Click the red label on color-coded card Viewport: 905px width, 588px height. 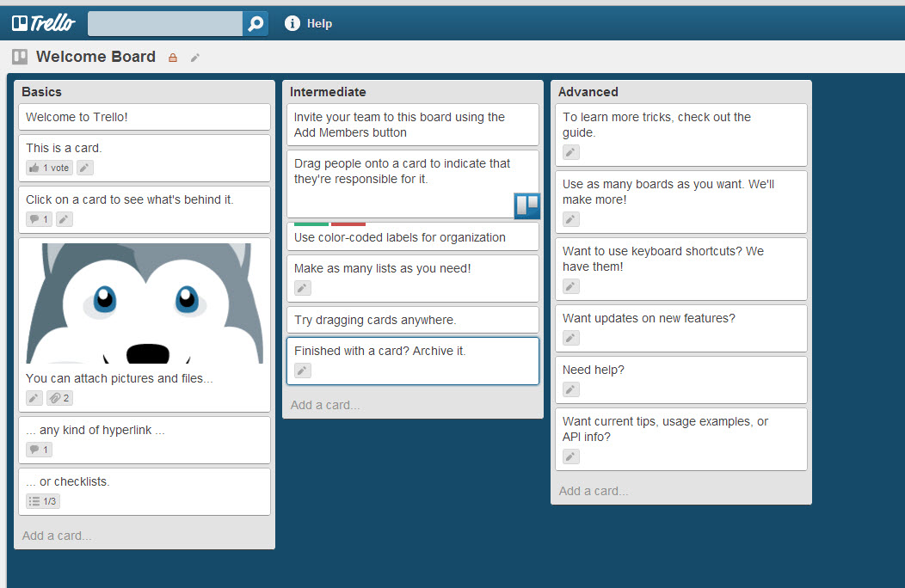point(348,224)
